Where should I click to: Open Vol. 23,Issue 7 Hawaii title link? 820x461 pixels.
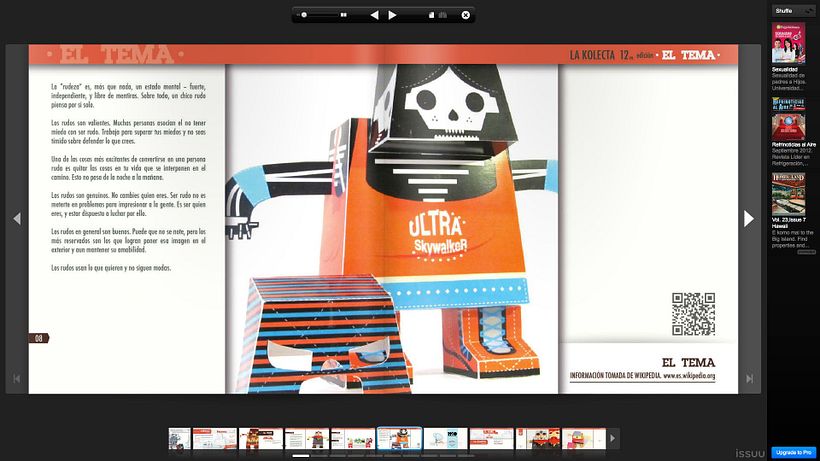click(789, 223)
